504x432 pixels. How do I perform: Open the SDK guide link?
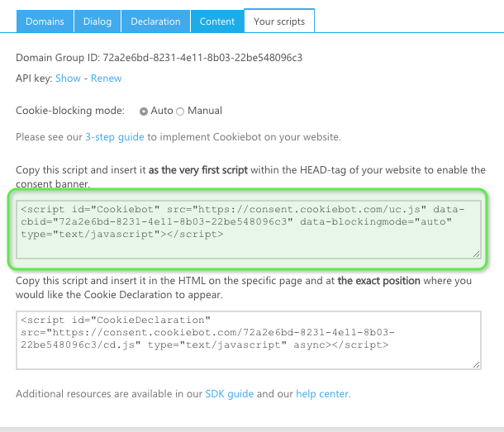(230, 394)
